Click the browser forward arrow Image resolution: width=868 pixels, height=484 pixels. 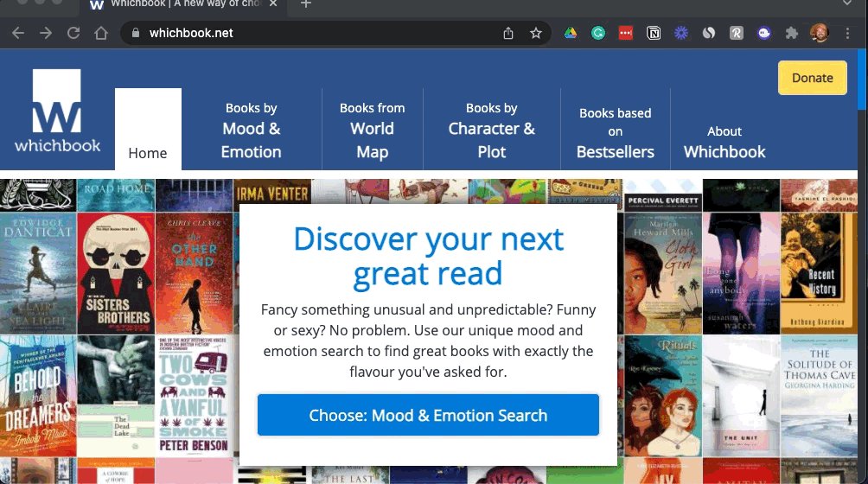coord(46,33)
